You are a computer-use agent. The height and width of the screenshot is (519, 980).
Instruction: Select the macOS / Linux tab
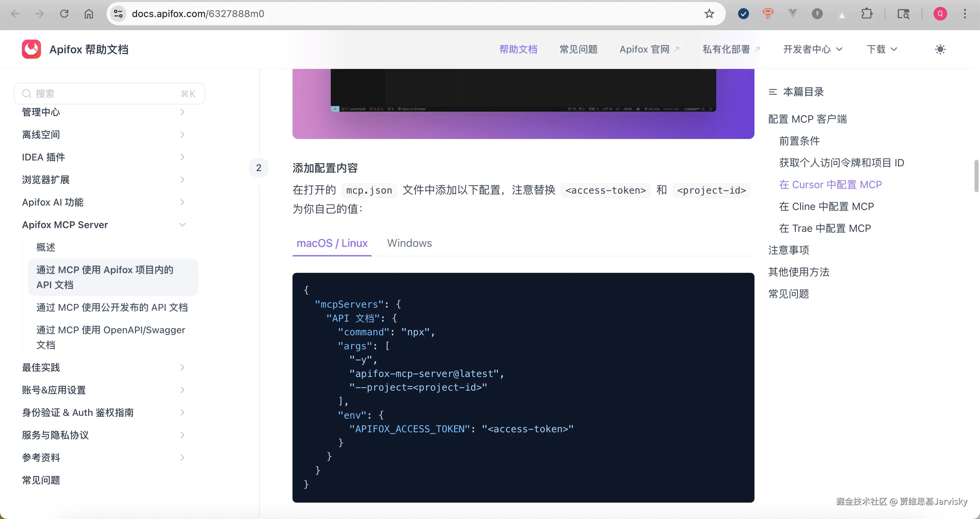coord(332,243)
